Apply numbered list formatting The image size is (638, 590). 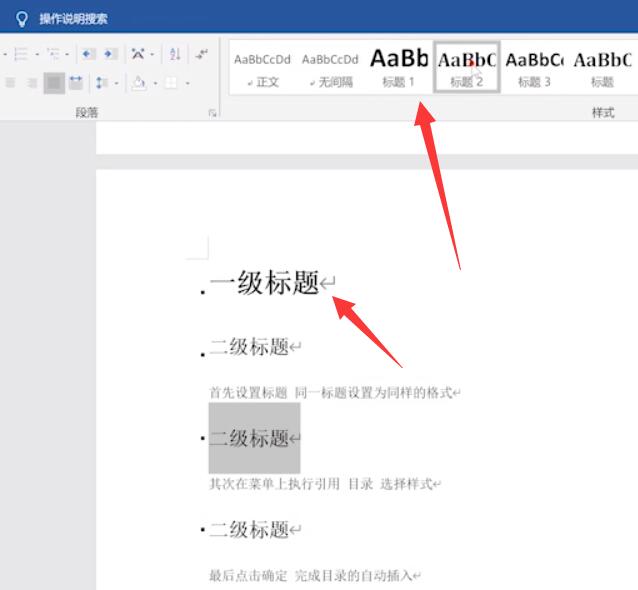20,54
